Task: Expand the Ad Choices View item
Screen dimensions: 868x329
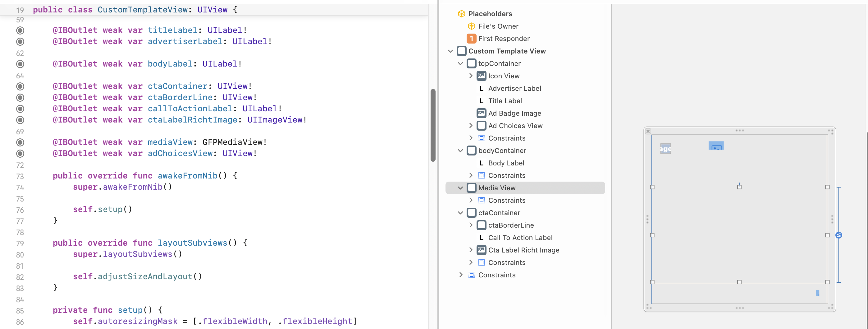Action: click(470, 126)
